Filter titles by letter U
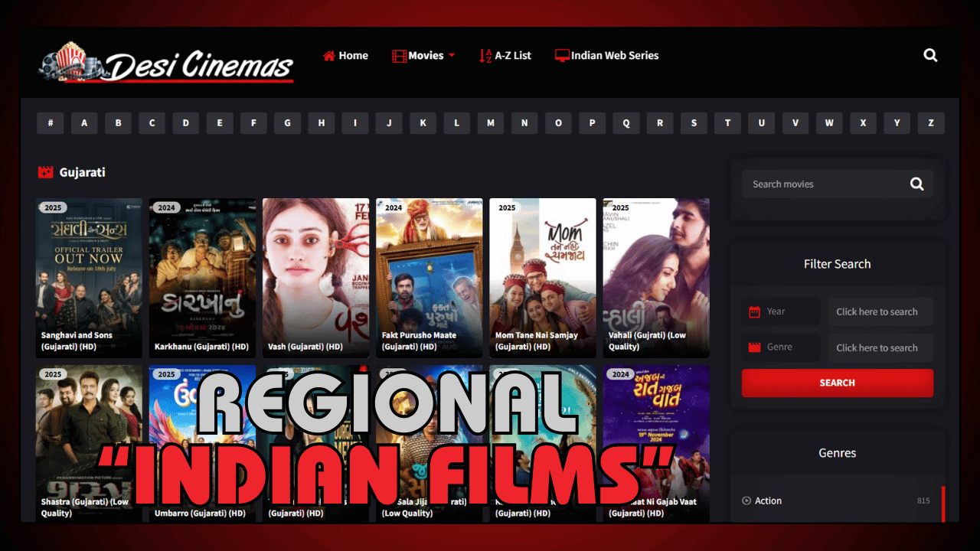 point(761,123)
